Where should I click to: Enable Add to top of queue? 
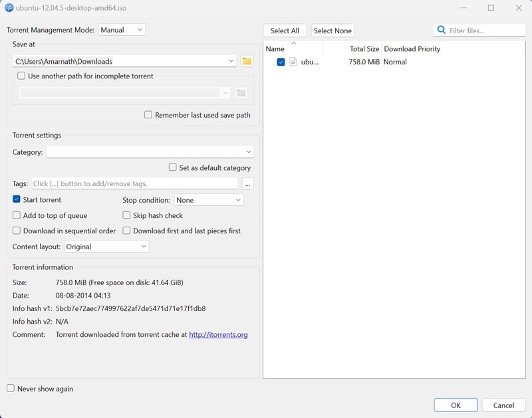pos(16,215)
